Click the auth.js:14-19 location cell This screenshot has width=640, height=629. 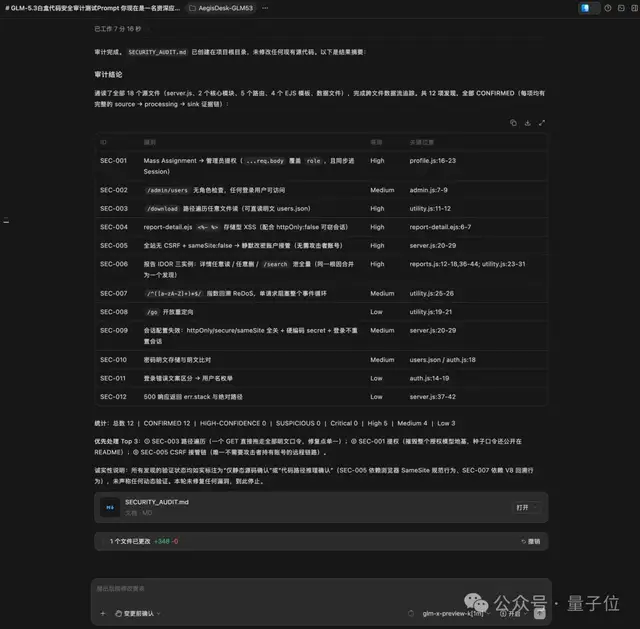tap(429, 378)
